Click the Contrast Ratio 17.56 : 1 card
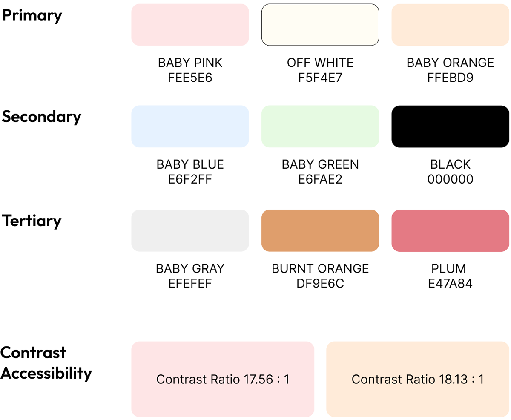The height and width of the screenshot is (420, 511). (223, 379)
